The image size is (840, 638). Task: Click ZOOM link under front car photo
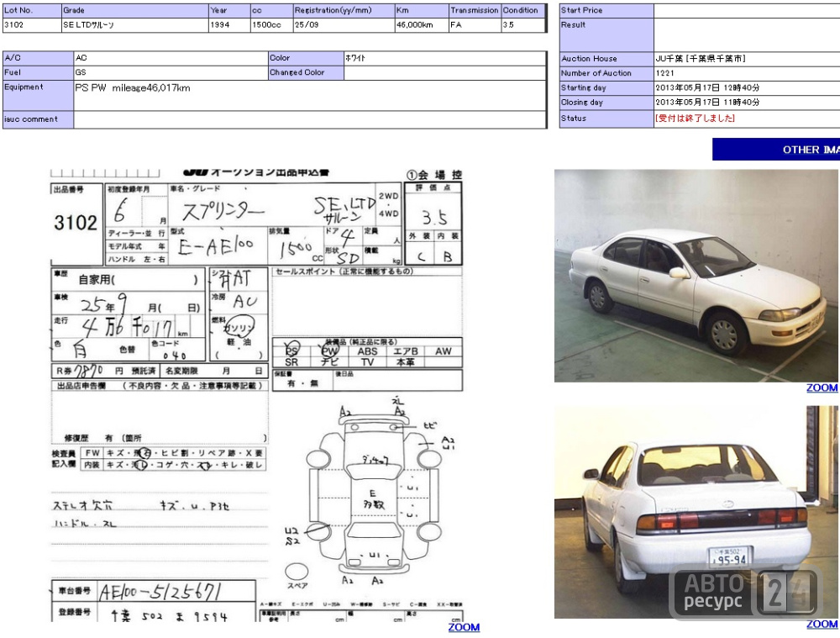tap(822, 388)
